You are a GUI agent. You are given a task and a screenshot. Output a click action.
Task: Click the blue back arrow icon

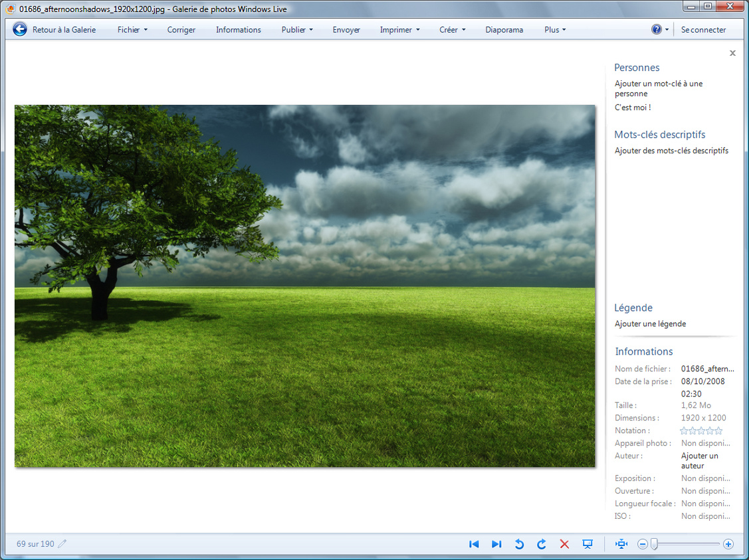tap(20, 29)
